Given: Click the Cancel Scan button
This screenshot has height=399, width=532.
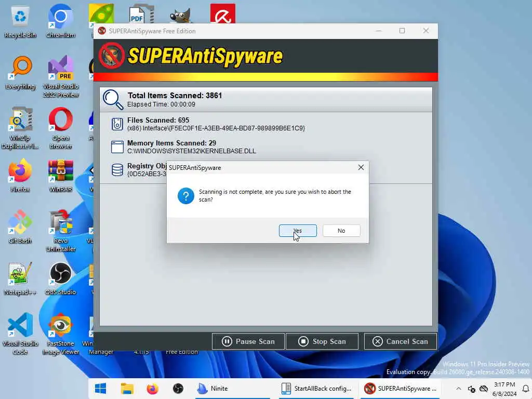Looking at the screenshot, I should 401,341.
